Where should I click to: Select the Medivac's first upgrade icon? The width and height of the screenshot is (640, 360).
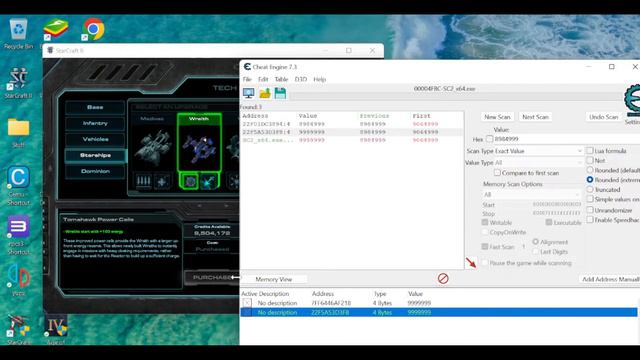(143, 181)
